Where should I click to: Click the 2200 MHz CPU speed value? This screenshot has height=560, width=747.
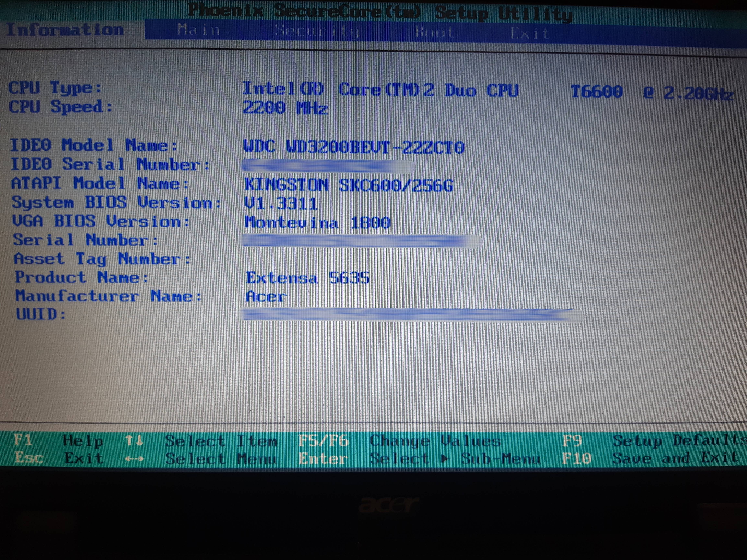tap(285, 108)
